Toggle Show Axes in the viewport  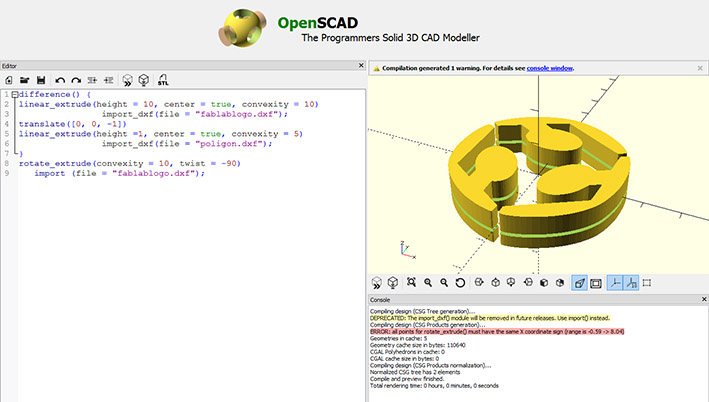pos(614,283)
